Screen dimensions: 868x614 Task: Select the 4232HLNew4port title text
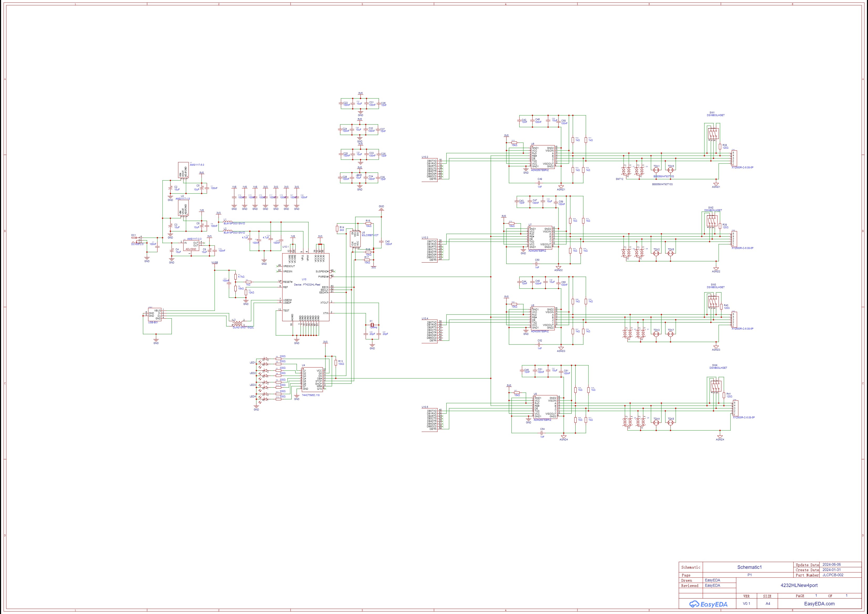(x=799, y=585)
